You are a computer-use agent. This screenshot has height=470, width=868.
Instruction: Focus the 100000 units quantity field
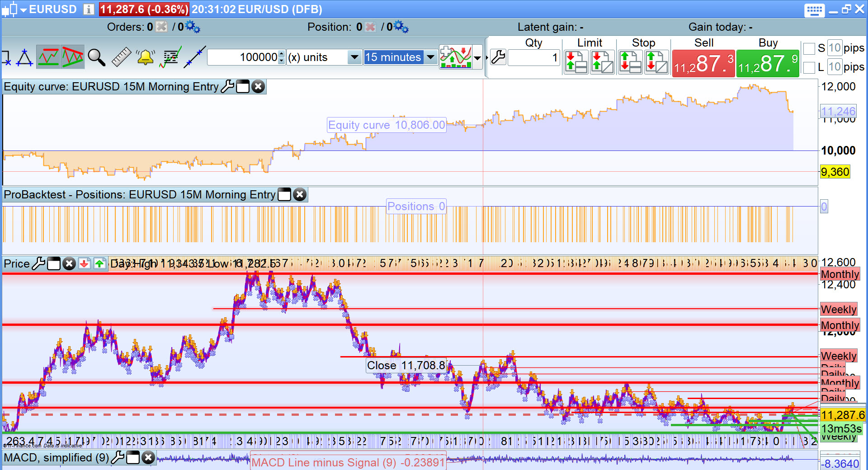(243, 57)
